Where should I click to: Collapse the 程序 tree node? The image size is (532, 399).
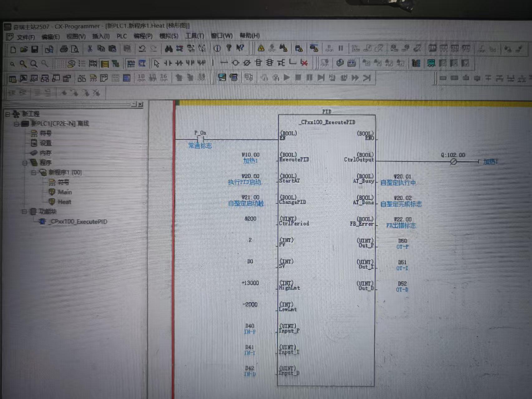tap(25, 163)
